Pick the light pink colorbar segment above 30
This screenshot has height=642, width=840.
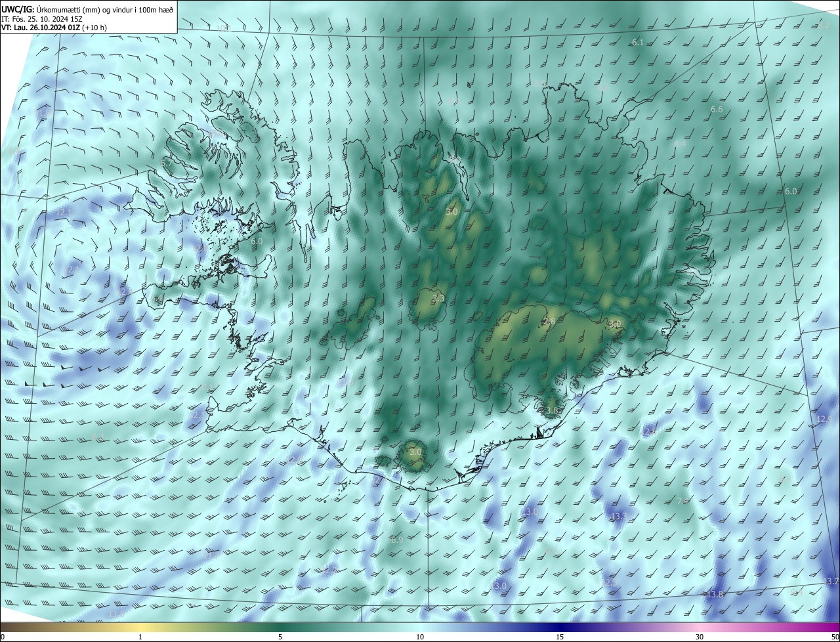click(700, 627)
